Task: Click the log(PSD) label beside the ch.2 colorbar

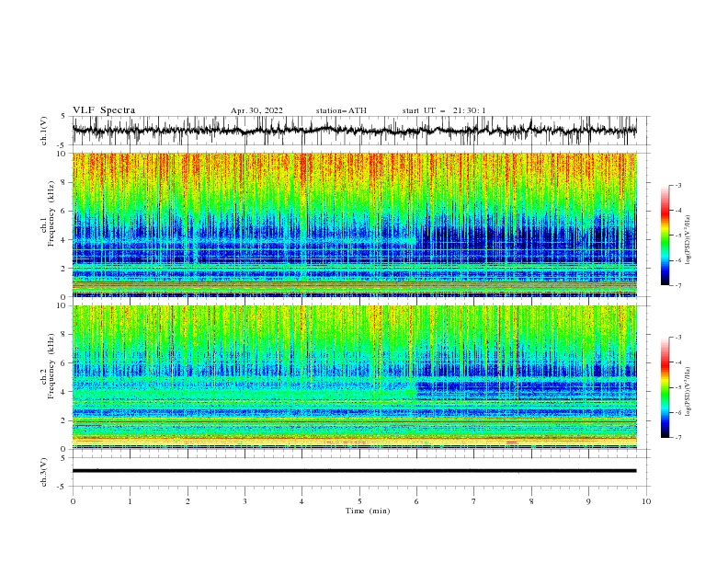Action: (x=688, y=392)
